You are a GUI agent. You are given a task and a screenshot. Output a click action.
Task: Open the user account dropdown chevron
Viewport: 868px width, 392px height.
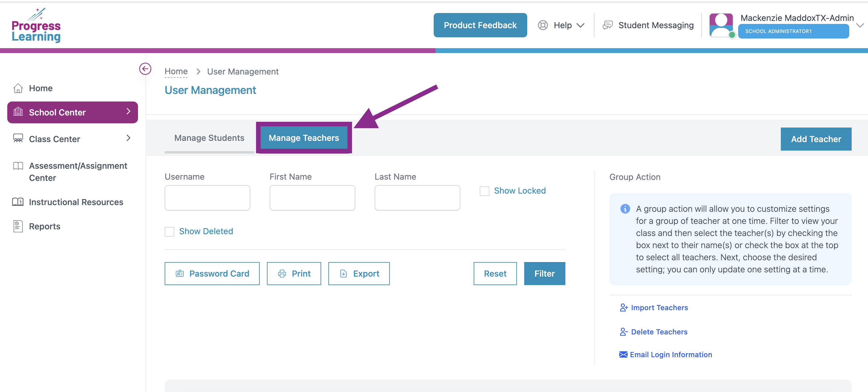click(860, 25)
